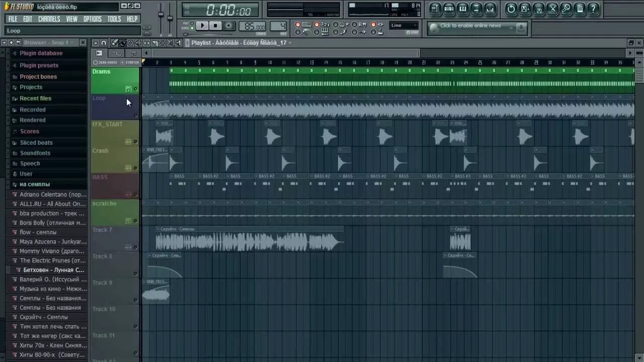Image resolution: width=644 pixels, height=362 pixels.
Task: Expand the Projects folder
Action: (31, 87)
